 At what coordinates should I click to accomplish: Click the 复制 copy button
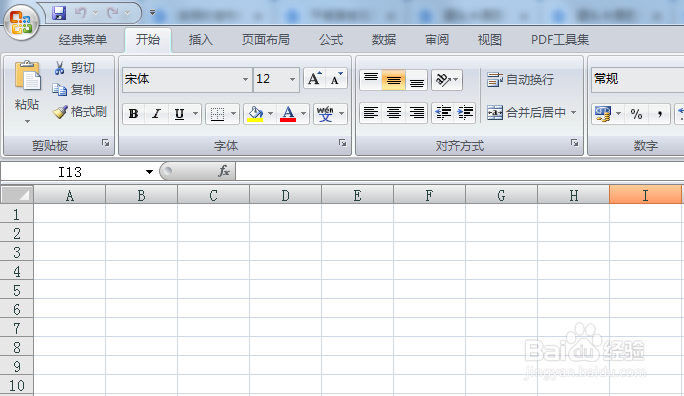pyautogui.click(x=74, y=90)
